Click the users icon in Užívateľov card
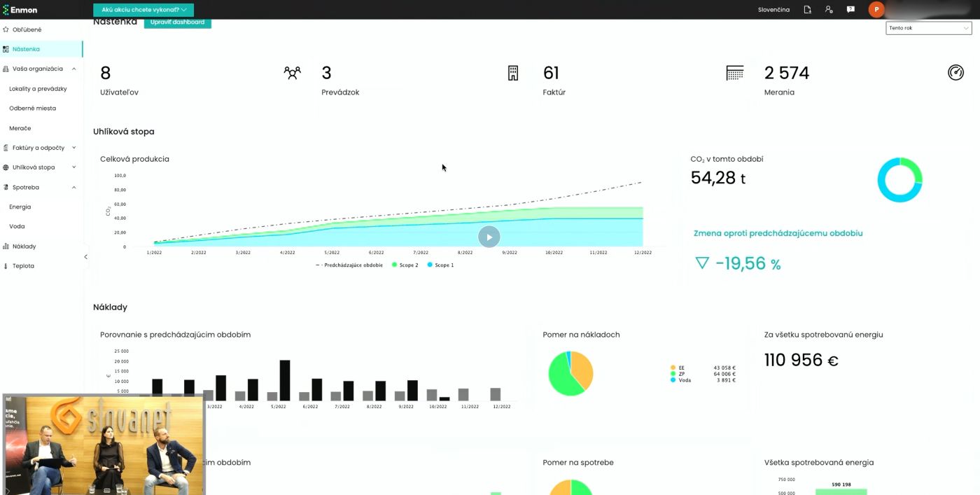980x495 pixels. coord(292,73)
